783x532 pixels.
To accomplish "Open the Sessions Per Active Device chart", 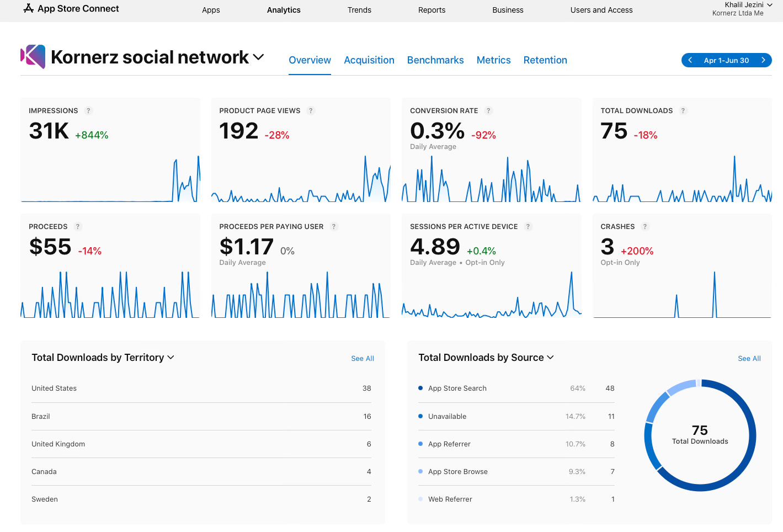I will coord(492,267).
